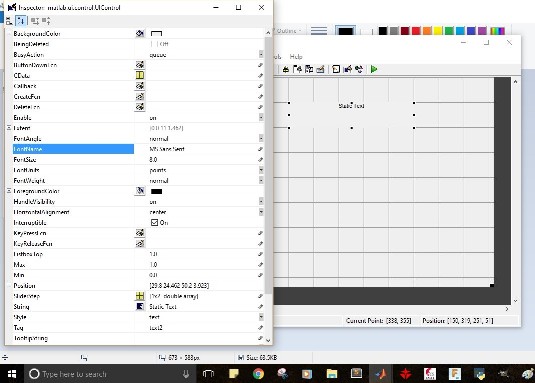The image size is (535, 383).
Task: Open Toolbar Editor in GUIDE toolbar
Action: click(x=320, y=69)
